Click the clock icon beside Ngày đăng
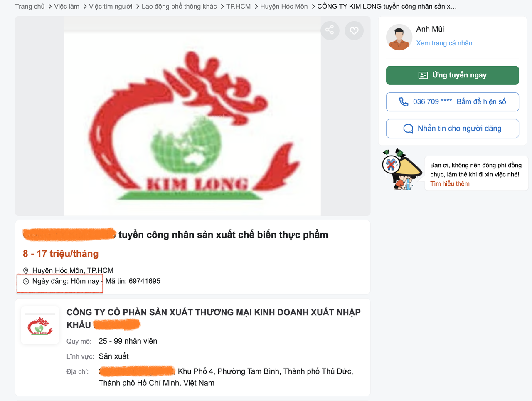 tap(26, 281)
